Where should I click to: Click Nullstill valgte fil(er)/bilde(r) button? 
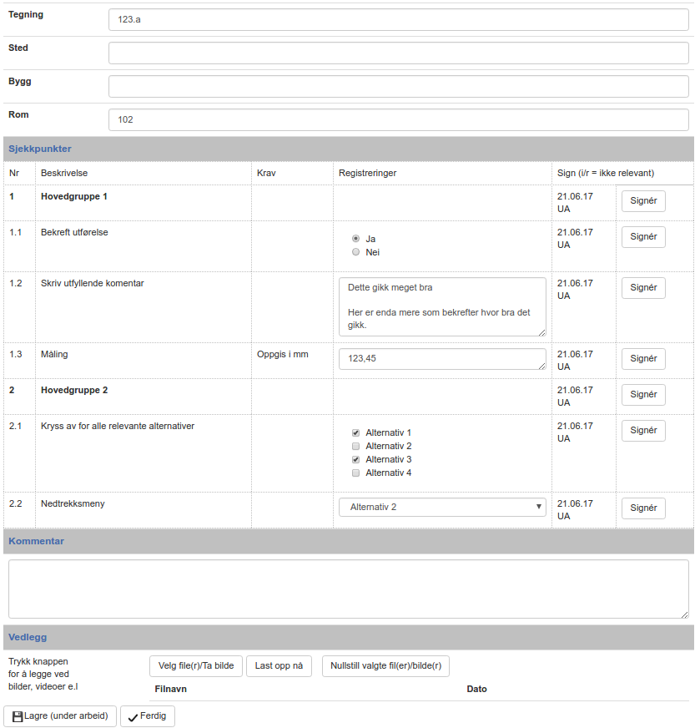click(385, 666)
